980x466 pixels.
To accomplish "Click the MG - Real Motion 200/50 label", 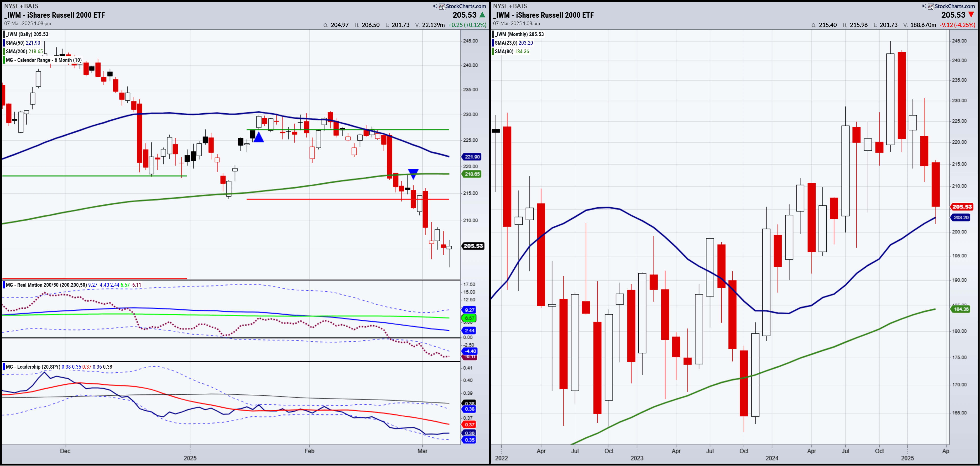I will coord(46,285).
